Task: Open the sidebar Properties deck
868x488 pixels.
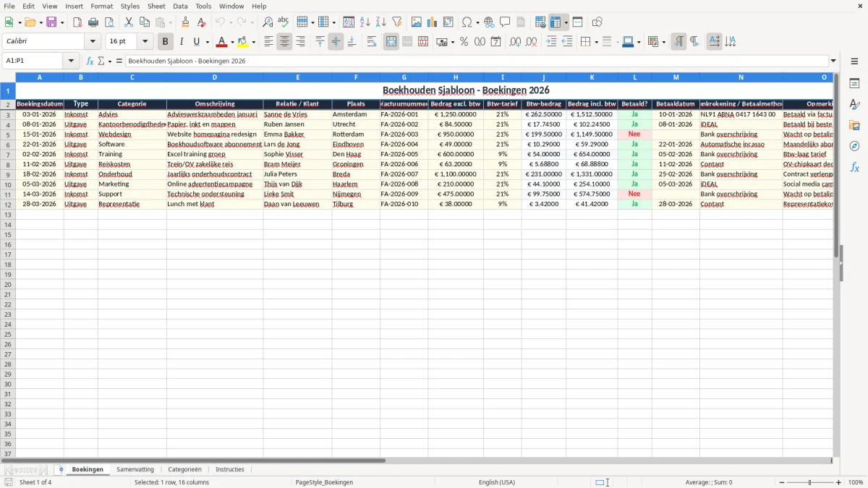Action: pos(854,83)
